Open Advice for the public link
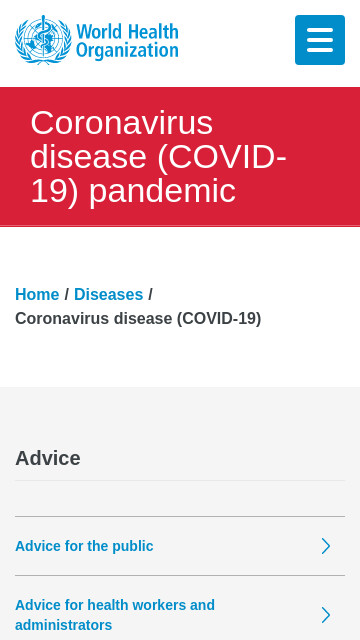This screenshot has width=360, height=640. coord(84,546)
